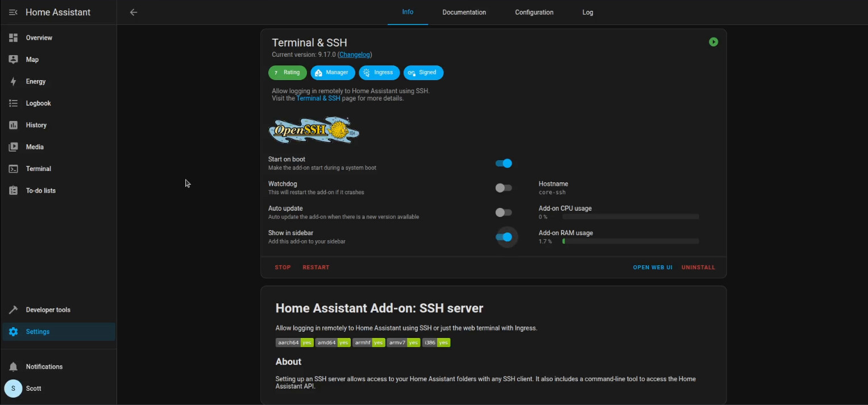
Task: Open the To-do lists clipboard icon
Action: [x=13, y=191]
